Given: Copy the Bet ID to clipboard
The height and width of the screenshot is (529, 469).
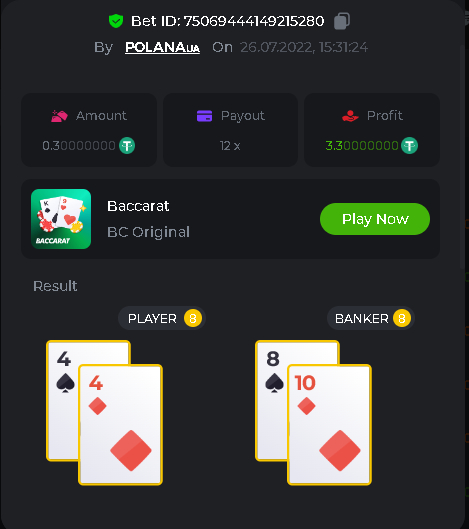Looking at the screenshot, I should click(342, 21).
